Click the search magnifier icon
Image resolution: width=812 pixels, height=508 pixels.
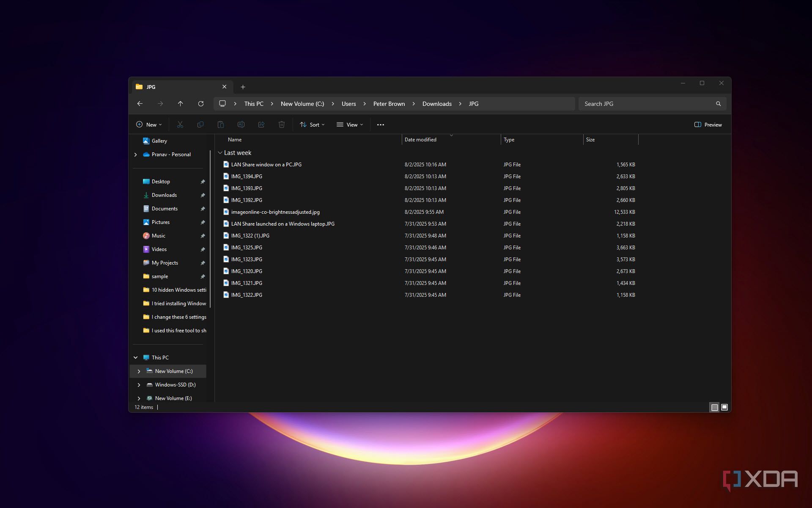pos(718,104)
